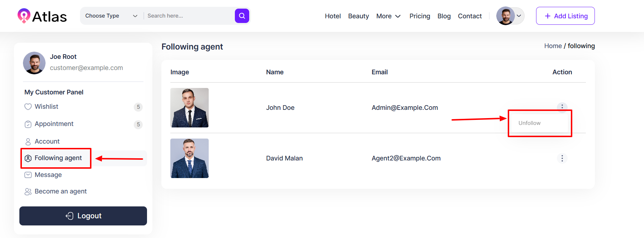
Task: Open the Wishlist heart icon item
Action: pos(46,107)
